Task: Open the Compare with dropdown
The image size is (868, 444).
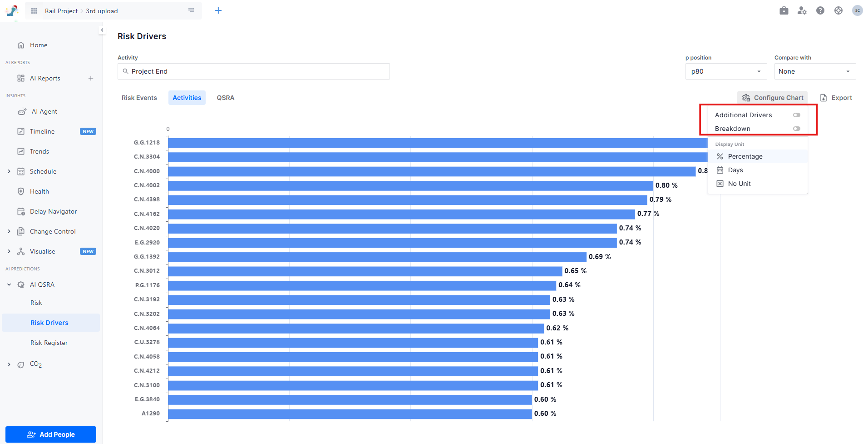Action: pyautogui.click(x=814, y=71)
